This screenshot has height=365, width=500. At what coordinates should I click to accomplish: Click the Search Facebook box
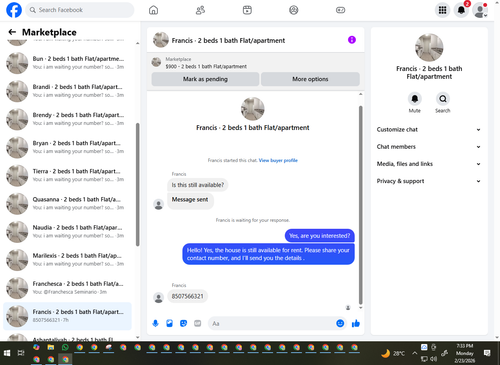pos(80,10)
